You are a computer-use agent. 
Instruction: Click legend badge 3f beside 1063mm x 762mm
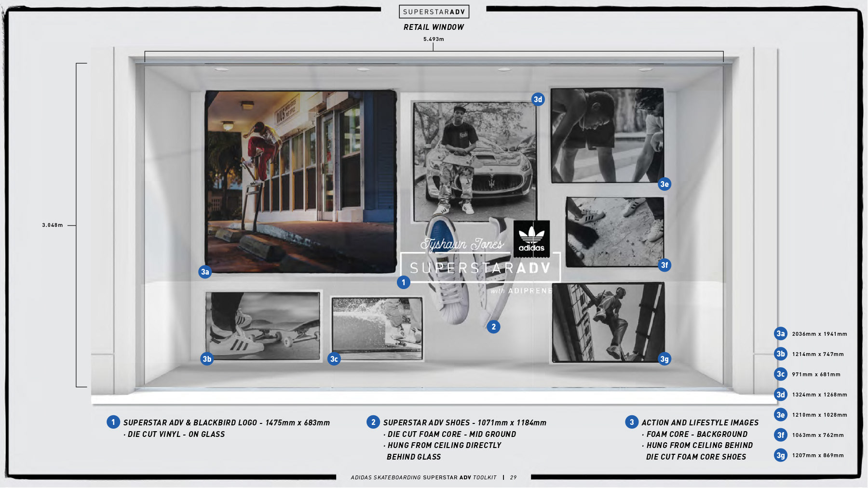coord(781,435)
